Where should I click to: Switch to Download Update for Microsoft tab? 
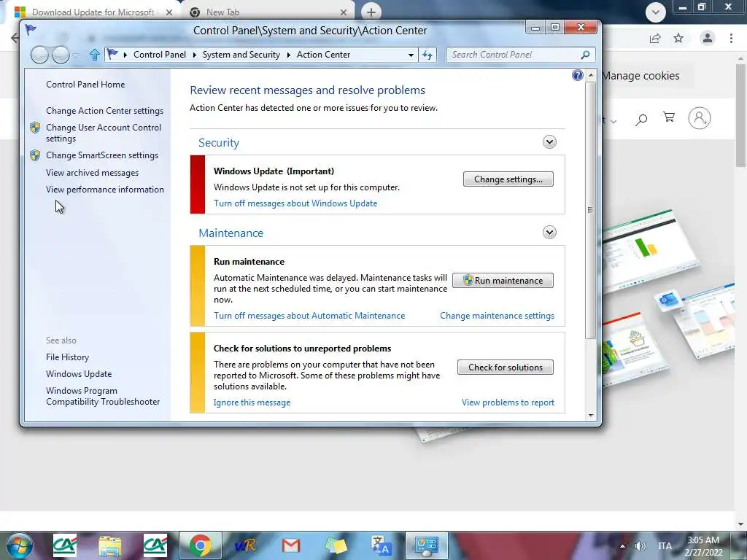(x=93, y=12)
